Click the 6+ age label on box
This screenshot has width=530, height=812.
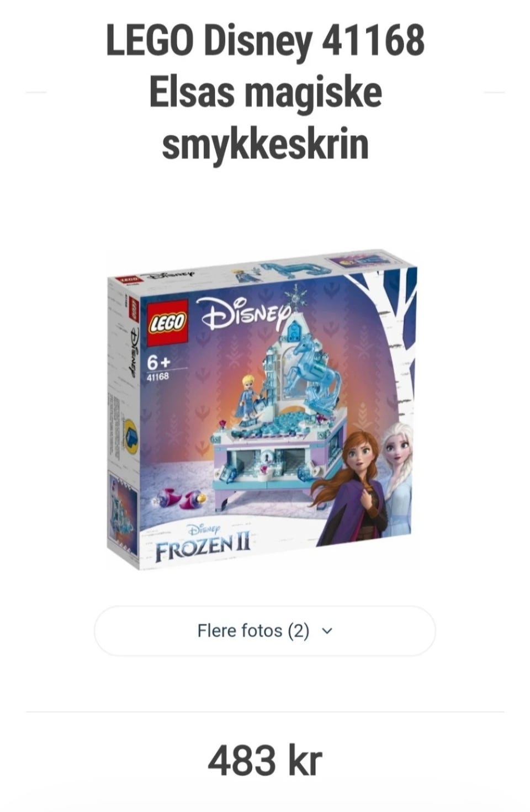158,363
